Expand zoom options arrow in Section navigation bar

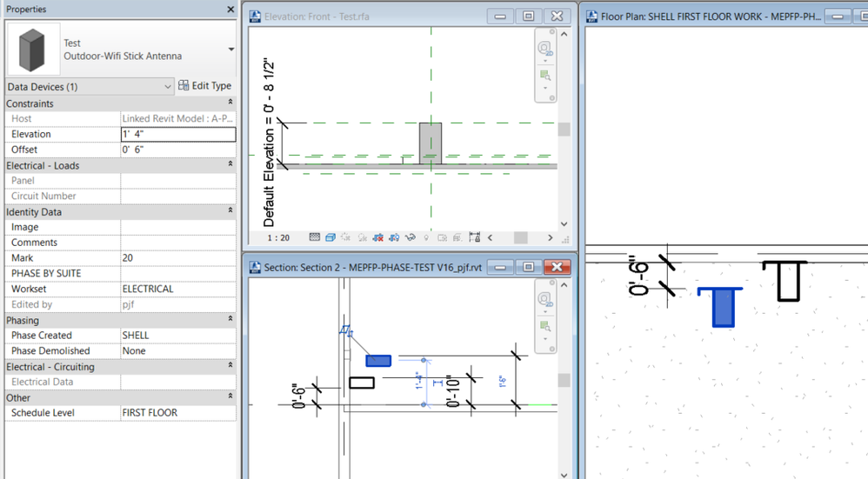(545, 339)
